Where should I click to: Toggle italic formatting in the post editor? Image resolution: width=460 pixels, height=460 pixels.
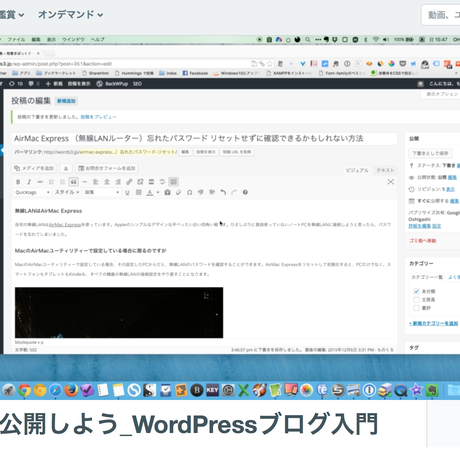click(x=29, y=182)
